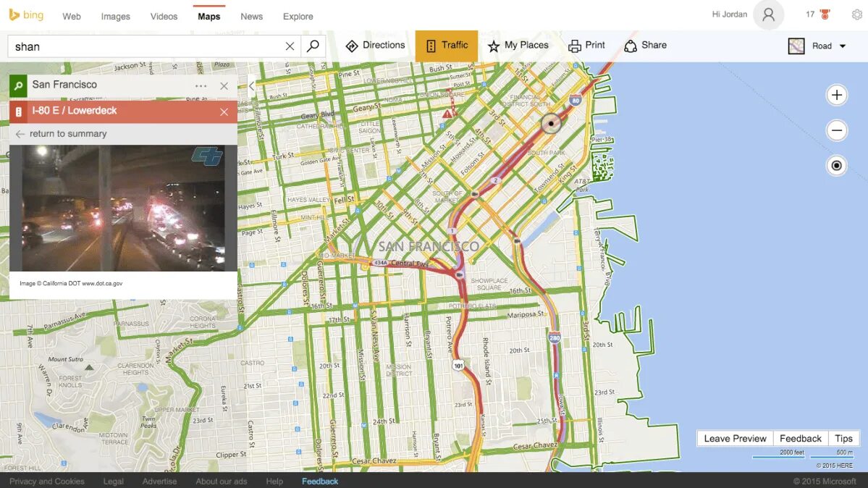
Task: Click the Tips button
Action: click(843, 439)
